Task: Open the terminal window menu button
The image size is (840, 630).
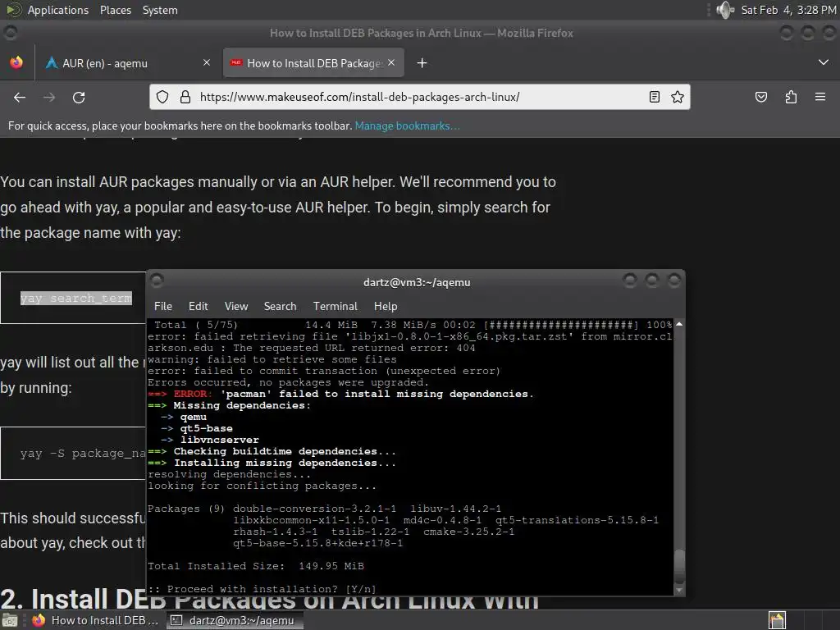Action: [157, 281]
